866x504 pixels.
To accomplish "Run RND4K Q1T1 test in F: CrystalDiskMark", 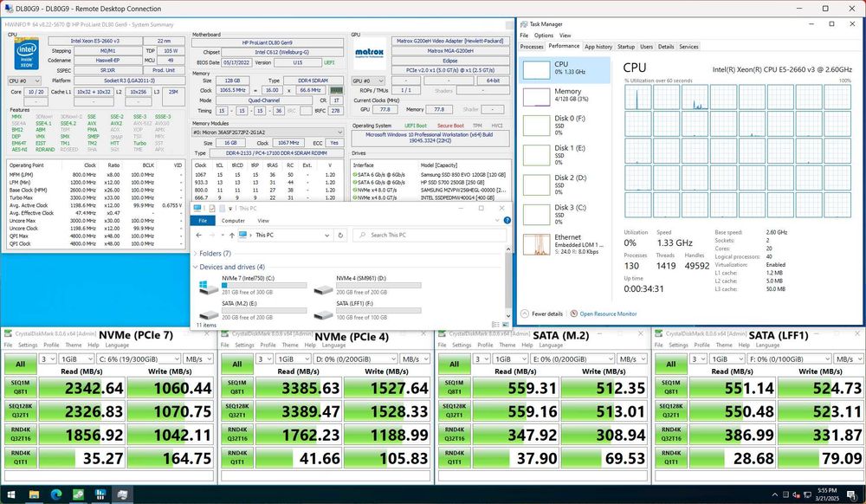I will click(x=671, y=457).
